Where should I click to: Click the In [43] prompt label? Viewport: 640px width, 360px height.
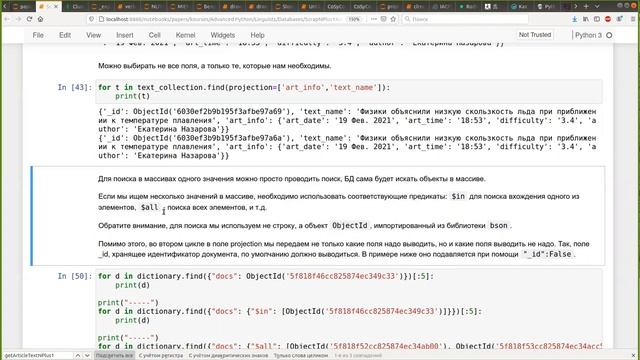click(75, 87)
